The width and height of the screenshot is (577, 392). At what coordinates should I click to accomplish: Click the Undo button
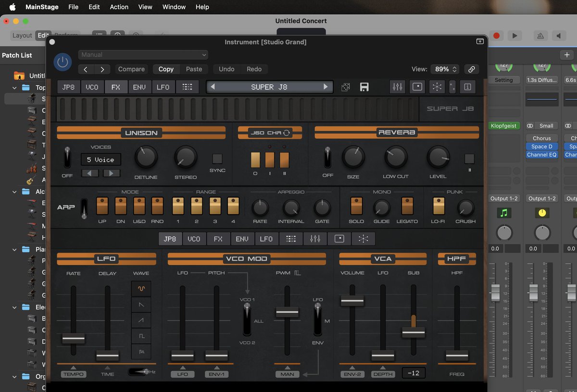click(226, 69)
